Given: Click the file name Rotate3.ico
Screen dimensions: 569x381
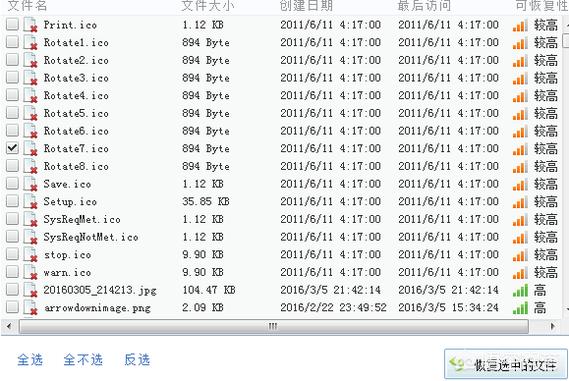Looking at the screenshot, I should pyautogui.click(x=76, y=78).
